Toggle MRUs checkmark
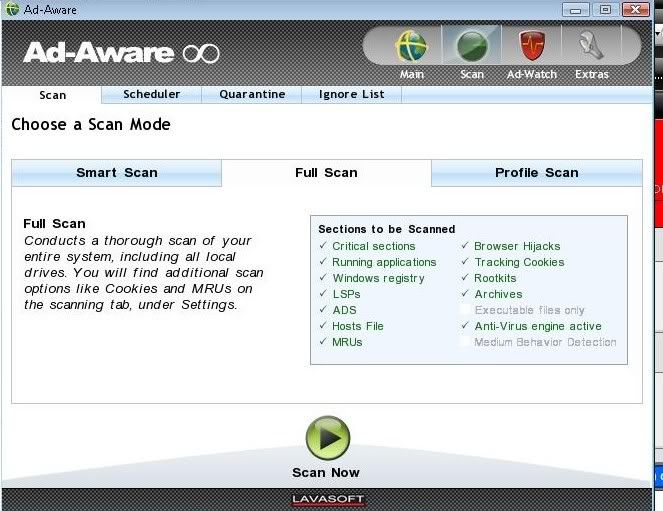 323,342
